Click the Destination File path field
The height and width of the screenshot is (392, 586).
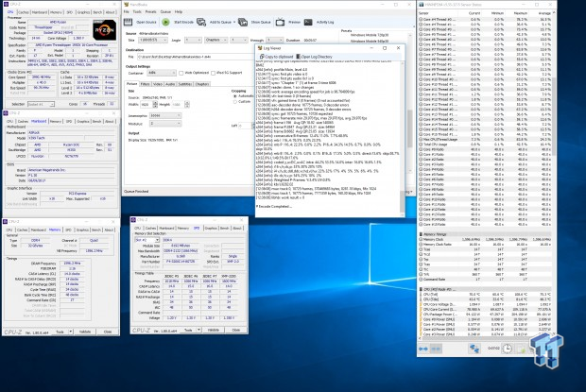(x=195, y=57)
